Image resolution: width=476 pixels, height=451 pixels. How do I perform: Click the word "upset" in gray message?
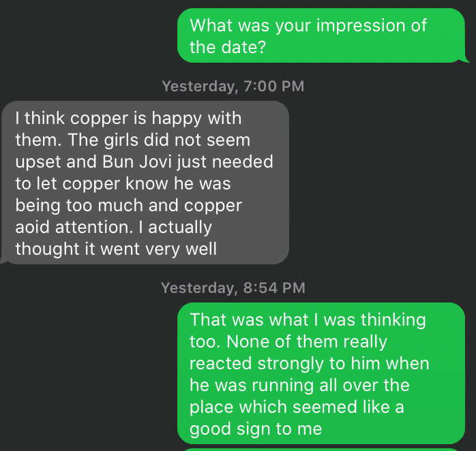37,162
